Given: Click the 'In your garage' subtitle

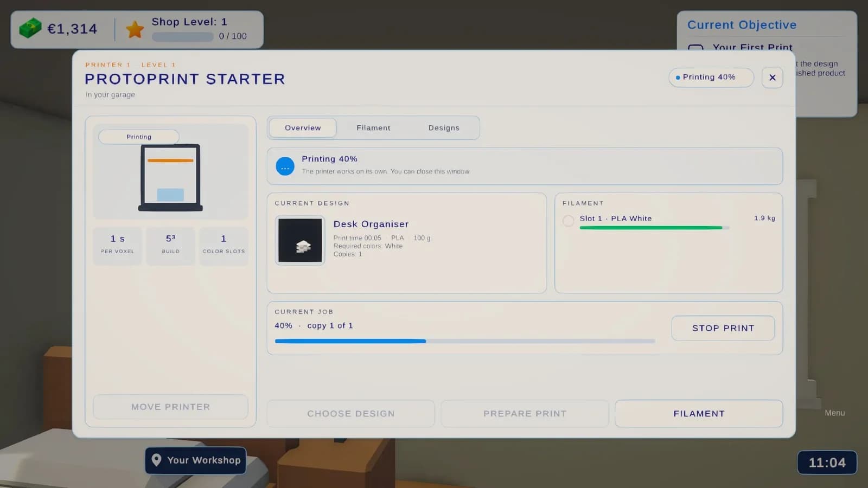Looking at the screenshot, I should click(110, 94).
